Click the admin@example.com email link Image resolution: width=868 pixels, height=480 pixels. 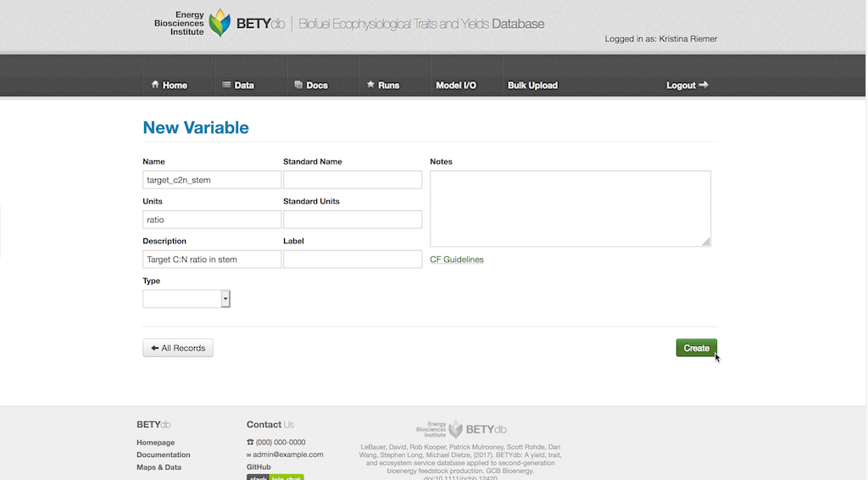pos(287,455)
